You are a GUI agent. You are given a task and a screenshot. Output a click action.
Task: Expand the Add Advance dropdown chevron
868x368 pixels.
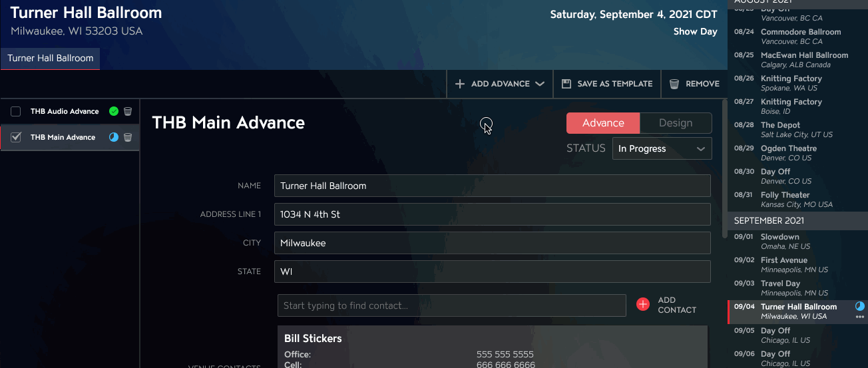tap(540, 84)
